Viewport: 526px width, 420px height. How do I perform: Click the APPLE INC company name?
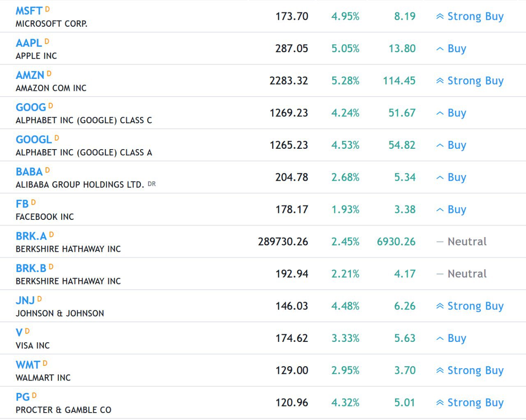click(36, 56)
